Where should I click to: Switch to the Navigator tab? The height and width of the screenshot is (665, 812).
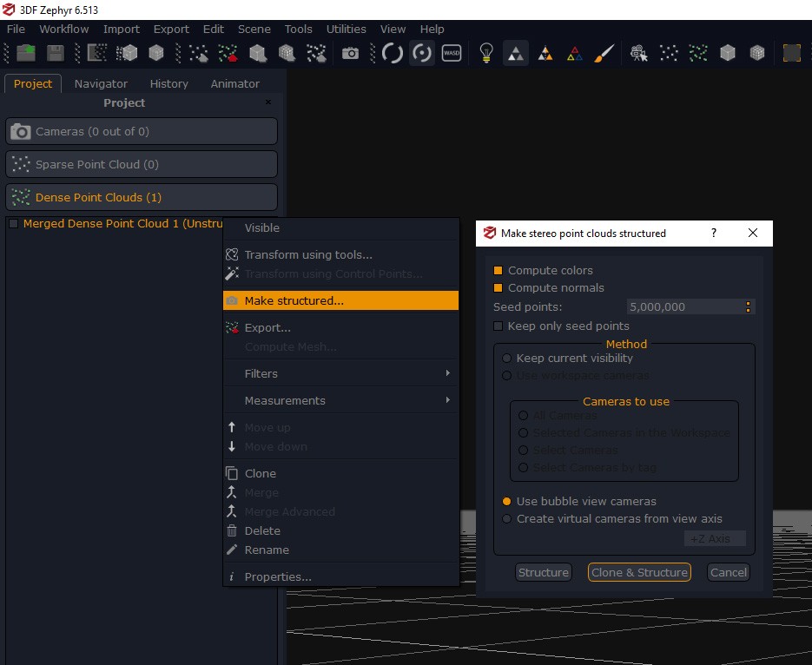pyautogui.click(x=101, y=84)
